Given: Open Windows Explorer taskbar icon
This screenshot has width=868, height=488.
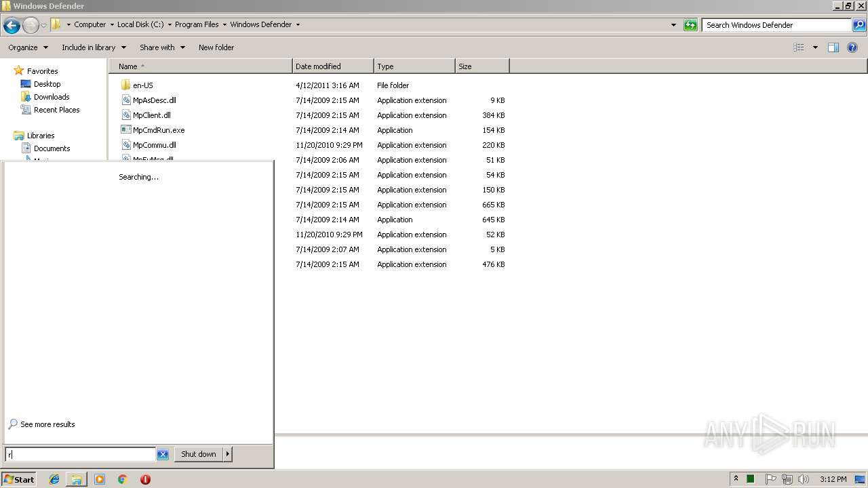Looking at the screenshot, I should coord(77,479).
